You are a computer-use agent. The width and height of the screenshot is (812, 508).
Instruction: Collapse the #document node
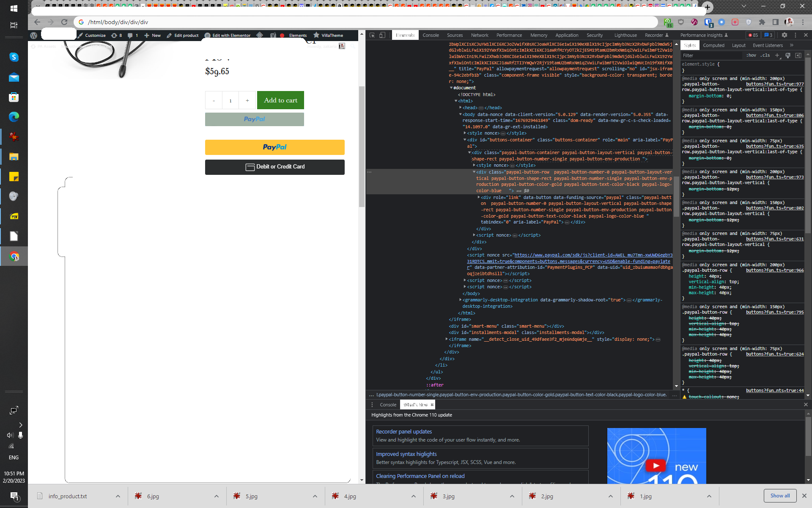coord(451,88)
